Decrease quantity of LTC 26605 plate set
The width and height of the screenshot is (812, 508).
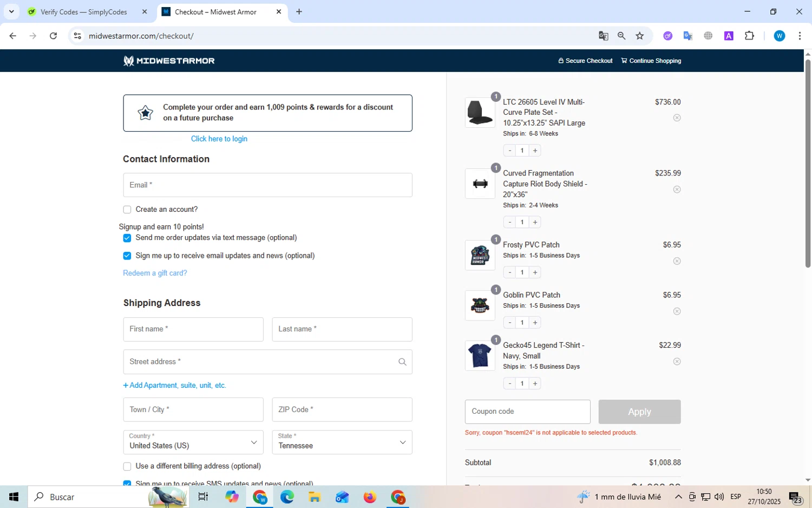click(509, 151)
